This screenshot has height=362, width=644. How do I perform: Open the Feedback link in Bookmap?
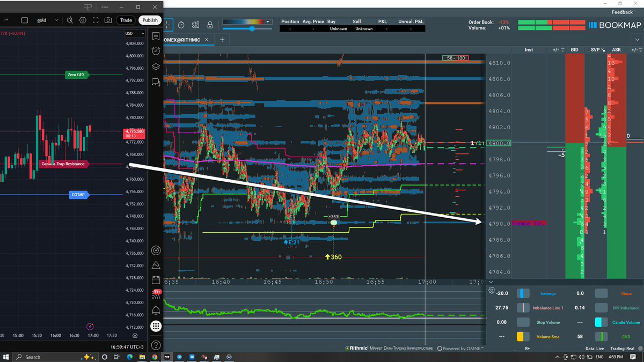pyautogui.click(x=622, y=12)
